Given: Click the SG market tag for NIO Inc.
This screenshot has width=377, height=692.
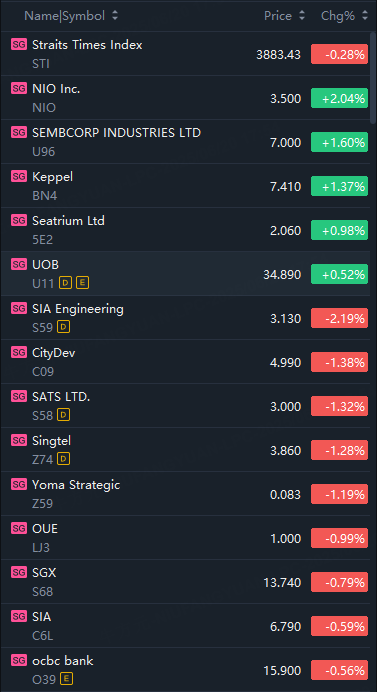Looking at the screenshot, I should click(19, 88).
